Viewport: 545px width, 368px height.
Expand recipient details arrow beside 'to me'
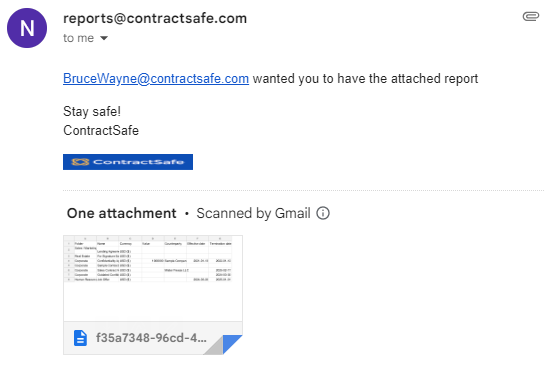[x=104, y=38]
